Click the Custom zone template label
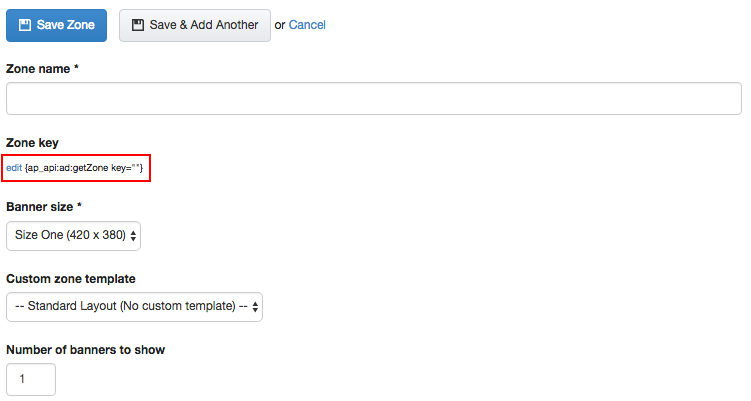Image resolution: width=751 pixels, height=401 pixels. tap(71, 279)
